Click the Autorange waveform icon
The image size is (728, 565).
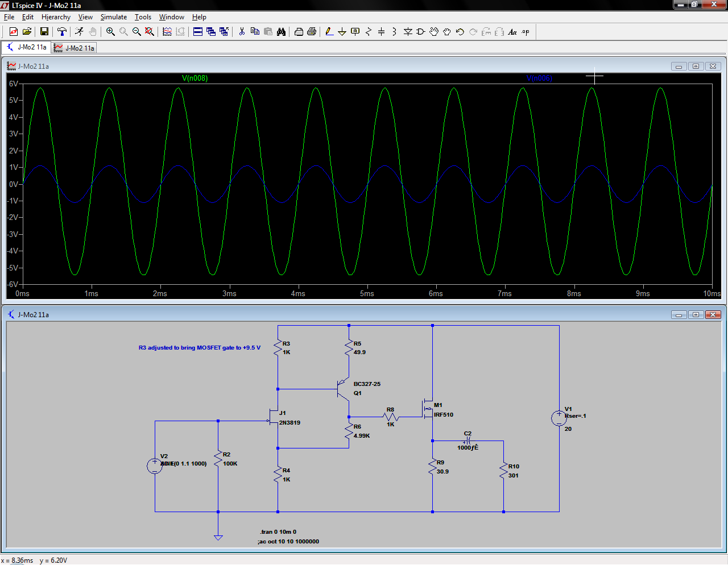click(167, 32)
